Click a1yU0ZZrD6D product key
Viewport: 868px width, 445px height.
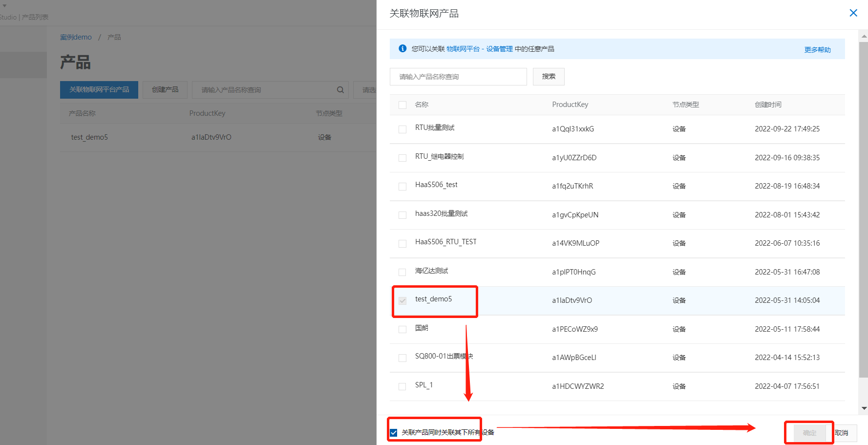pos(574,158)
